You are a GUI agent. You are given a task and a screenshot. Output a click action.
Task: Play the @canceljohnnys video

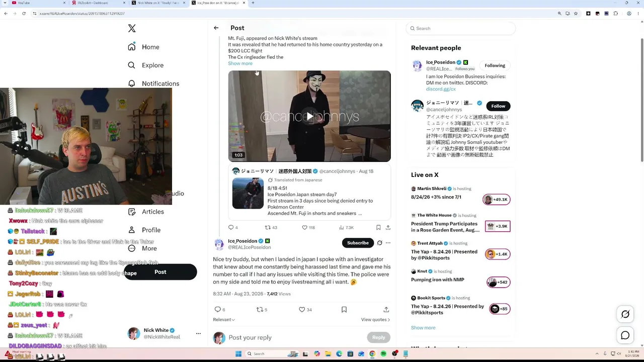pyautogui.click(x=309, y=116)
